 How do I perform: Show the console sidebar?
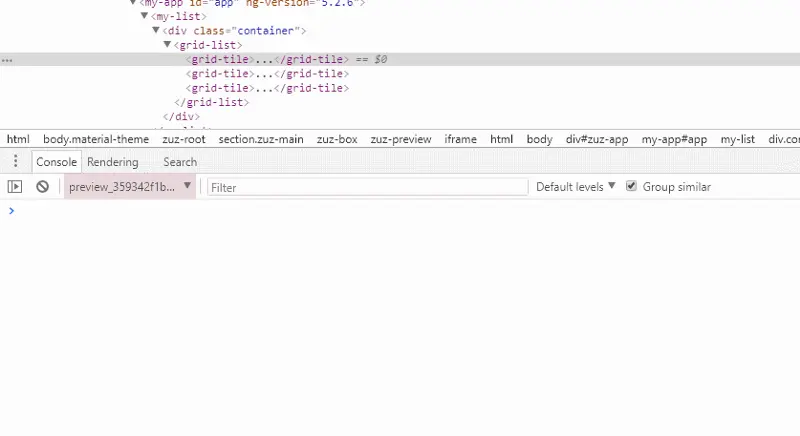pyautogui.click(x=15, y=187)
